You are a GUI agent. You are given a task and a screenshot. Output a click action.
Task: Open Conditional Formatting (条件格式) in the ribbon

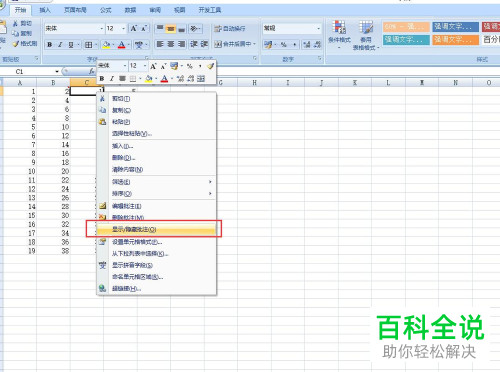339,35
